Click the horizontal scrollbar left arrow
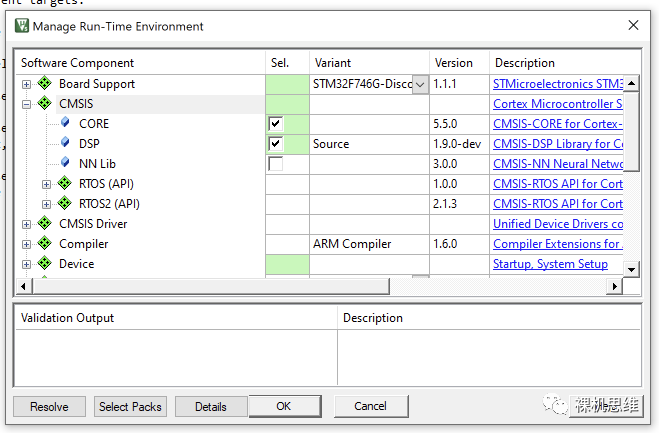This screenshot has height=433, width=659. point(24,286)
